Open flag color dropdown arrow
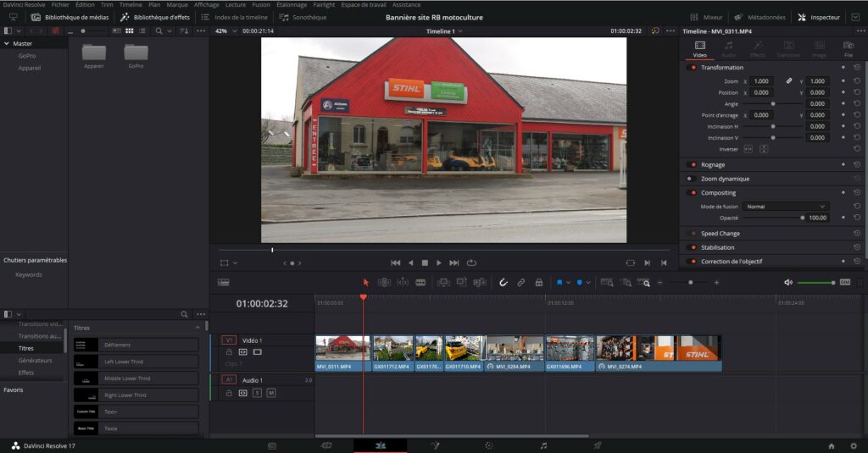The width and height of the screenshot is (868, 453). pyautogui.click(x=568, y=283)
